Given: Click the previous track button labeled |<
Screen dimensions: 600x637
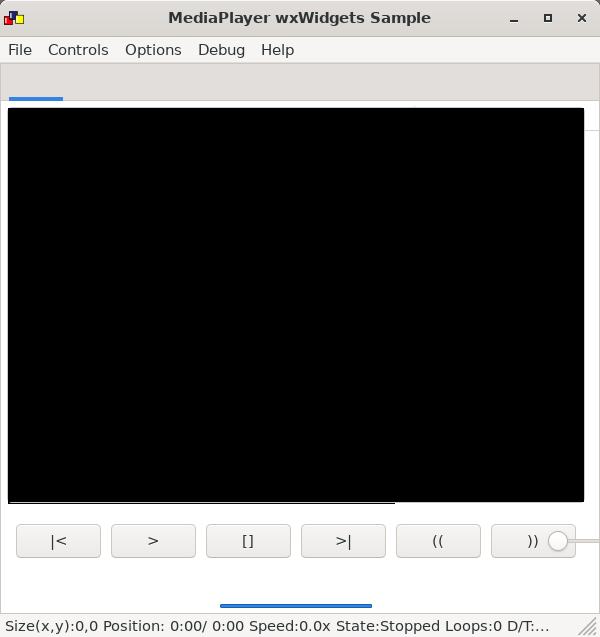Looking at the screenshot, I should pyautogui.click(x=58, y=541).
